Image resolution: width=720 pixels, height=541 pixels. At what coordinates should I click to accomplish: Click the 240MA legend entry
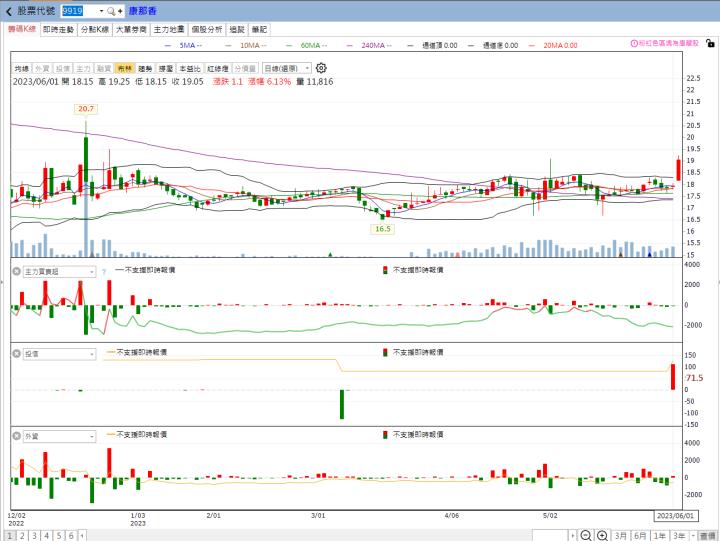click(x=370, y=45)
